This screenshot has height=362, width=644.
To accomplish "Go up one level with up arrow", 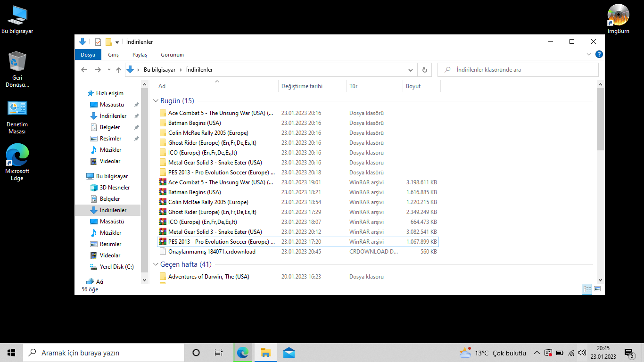I will (119, 70).
